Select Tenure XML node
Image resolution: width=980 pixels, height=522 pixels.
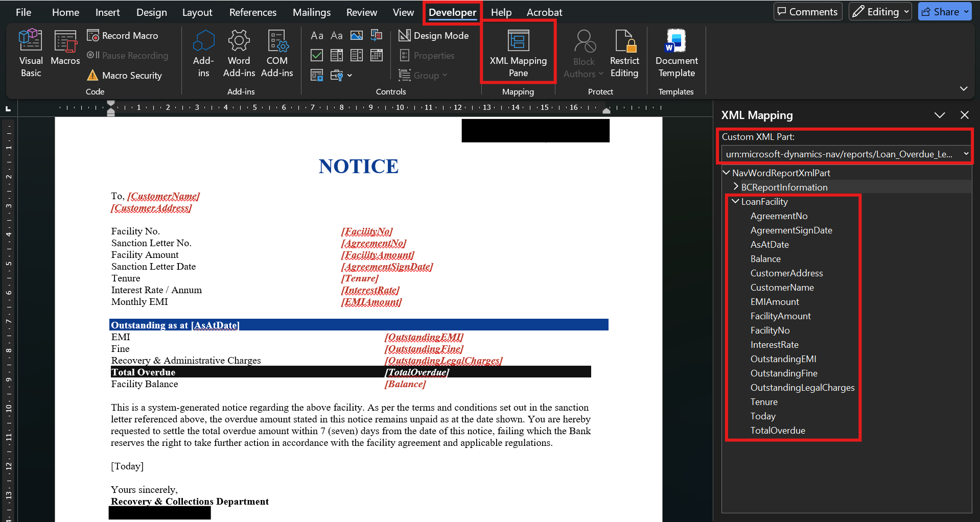[x=764, y=402]
